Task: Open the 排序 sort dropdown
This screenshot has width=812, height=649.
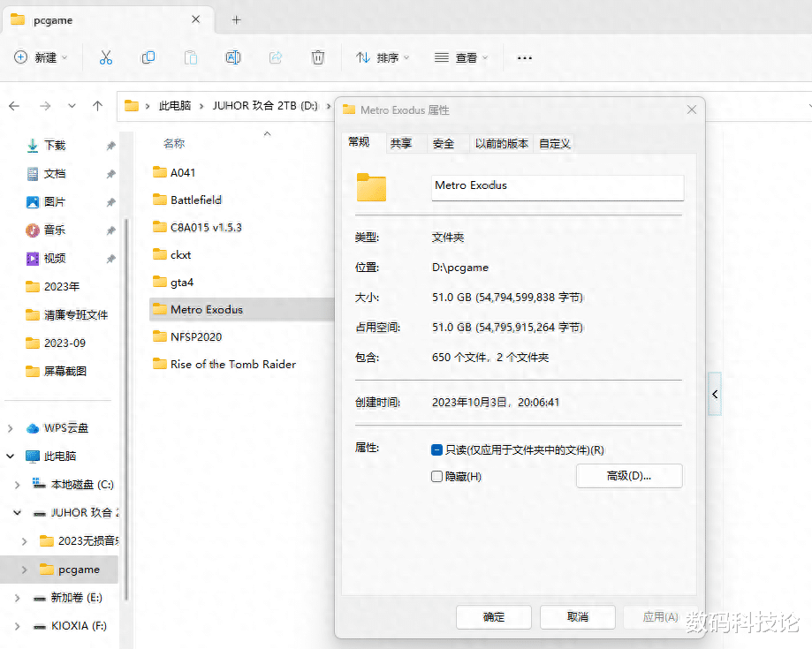Action: coord(383,57)
